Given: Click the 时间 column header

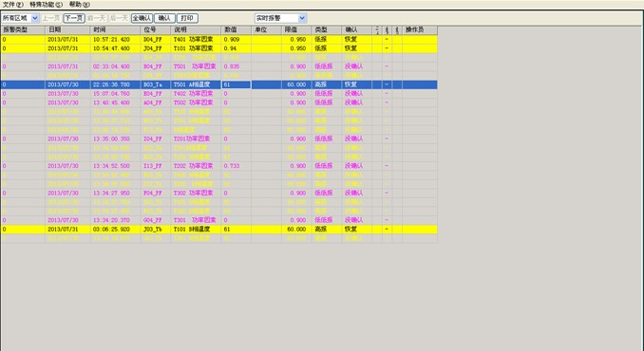Looking at the screenshot, I should (115, 30).
